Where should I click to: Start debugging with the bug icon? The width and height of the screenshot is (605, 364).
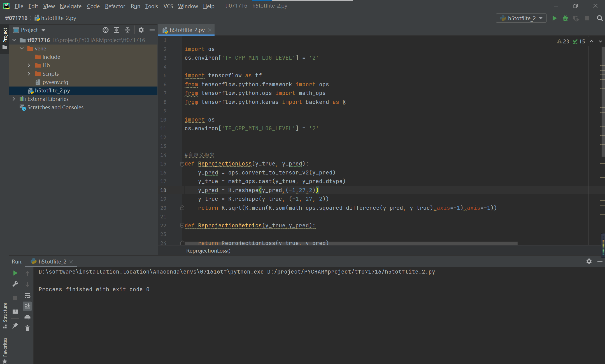coord(565,18)
